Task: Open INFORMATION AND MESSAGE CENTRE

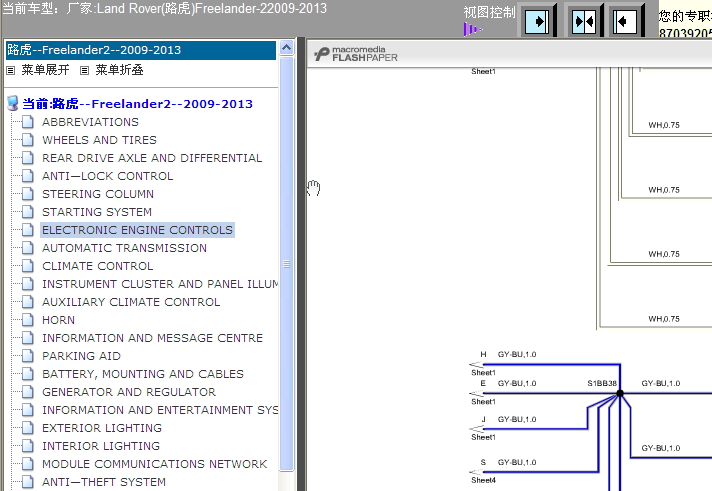Action: coord(153,338)
